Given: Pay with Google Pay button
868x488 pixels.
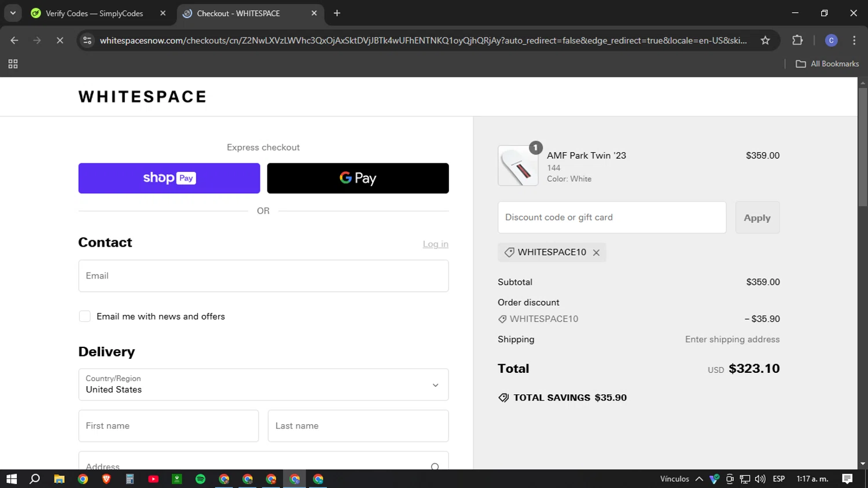Looking at the screenshot, I should [358, 178].
